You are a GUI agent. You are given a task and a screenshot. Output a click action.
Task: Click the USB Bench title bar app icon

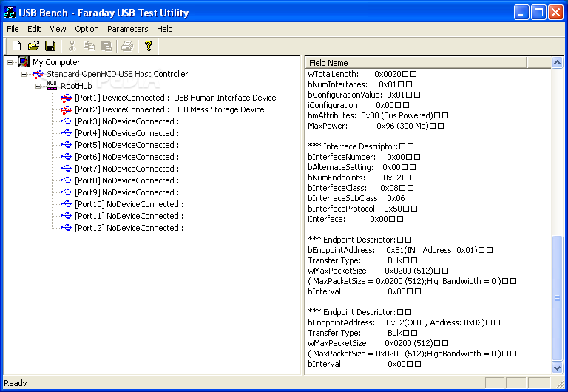click(x=10, y=13)
